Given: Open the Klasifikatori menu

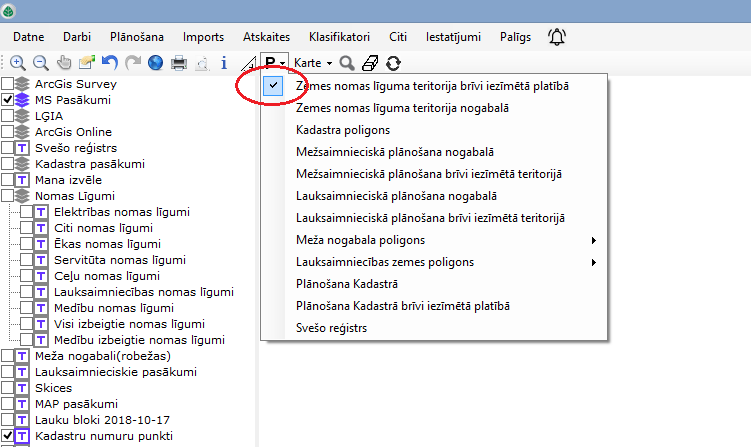Looking at the screenshot, I should point(339,37).
